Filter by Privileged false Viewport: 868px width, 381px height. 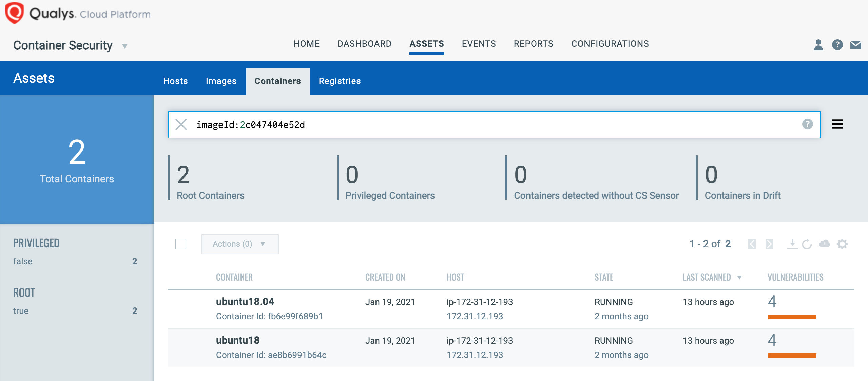coord(75,261)
